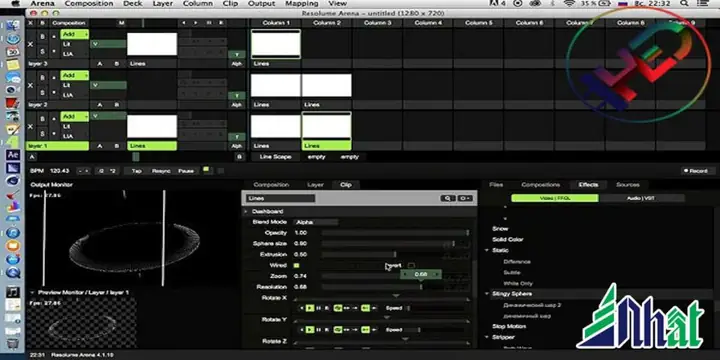Switch to the Sources tab

[x=628, y=185]
